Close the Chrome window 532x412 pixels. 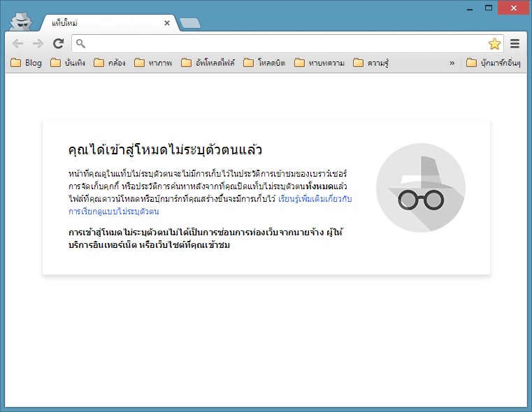pyautogui.click(x=513, y=8)
